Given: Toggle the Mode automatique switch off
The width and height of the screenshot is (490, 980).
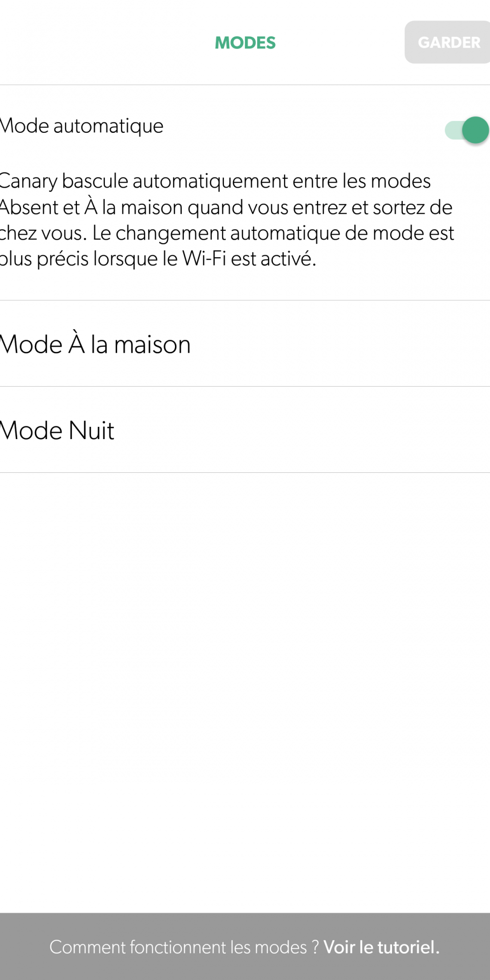Looking at the screenshot, I should click(x=467, y=130).
